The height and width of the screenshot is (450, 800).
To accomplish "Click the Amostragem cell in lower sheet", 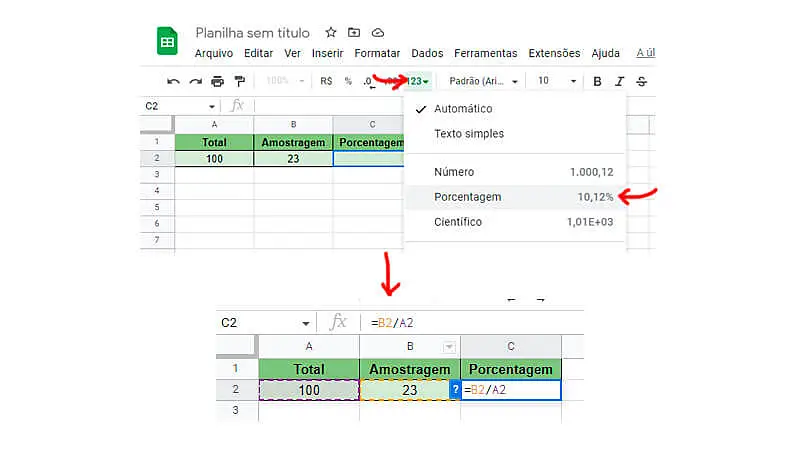I will pos(410,369).
